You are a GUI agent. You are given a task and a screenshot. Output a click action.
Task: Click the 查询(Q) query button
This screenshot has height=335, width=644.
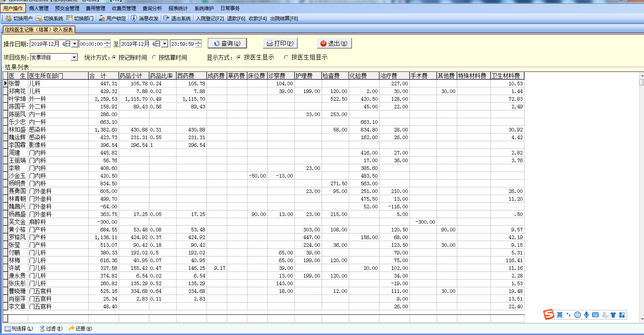[x=227, y=43]
